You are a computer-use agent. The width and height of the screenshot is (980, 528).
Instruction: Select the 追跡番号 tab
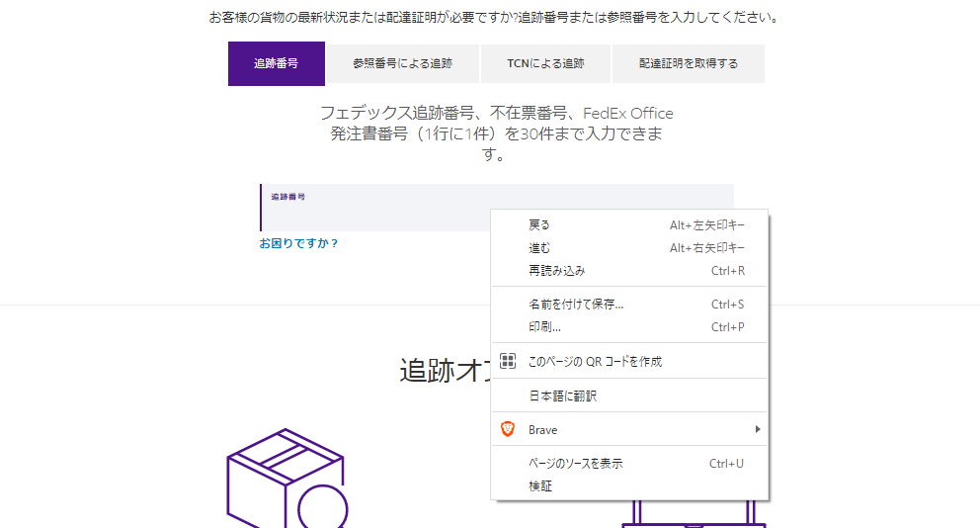[276, 63]
